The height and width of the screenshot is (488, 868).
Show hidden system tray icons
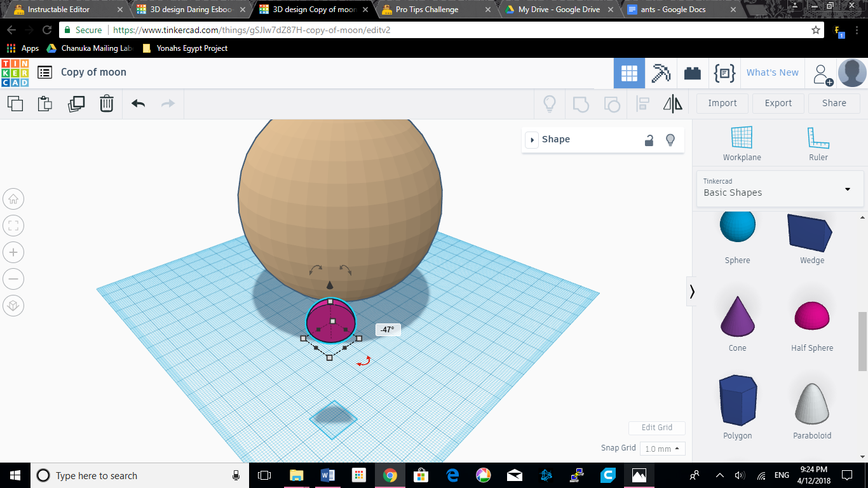tap(719, 475)
